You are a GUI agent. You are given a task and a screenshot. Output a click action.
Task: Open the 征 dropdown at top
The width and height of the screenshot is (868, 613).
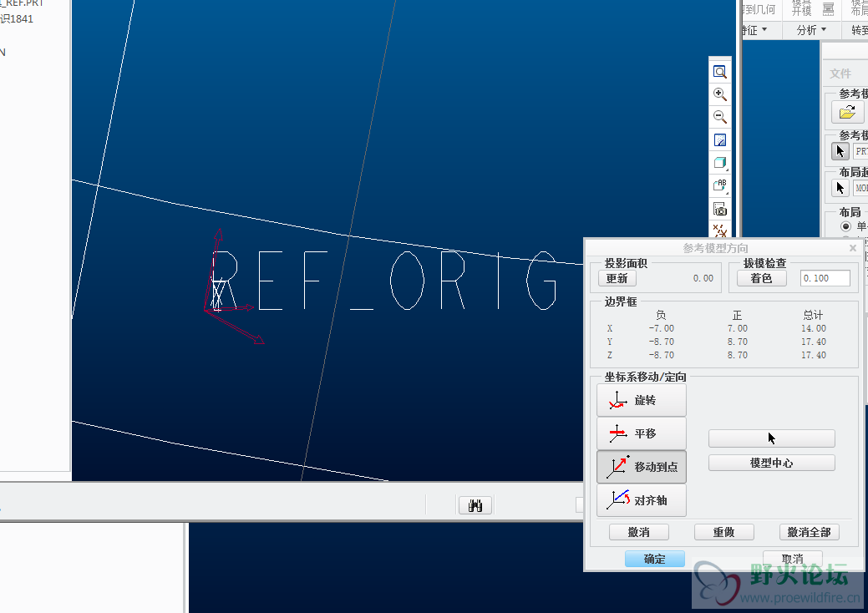tap(754, 30)
